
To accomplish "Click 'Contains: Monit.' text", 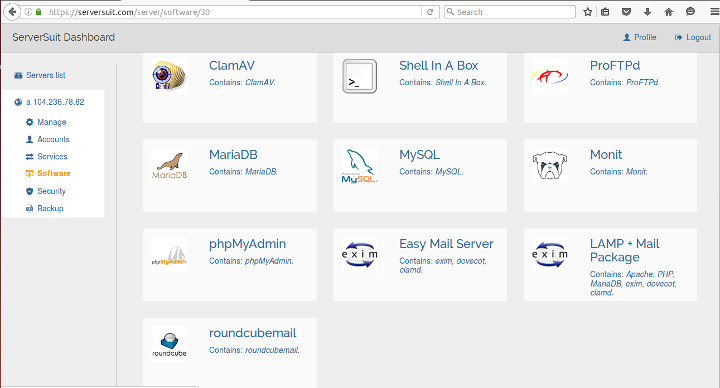I will coord(619,172).
